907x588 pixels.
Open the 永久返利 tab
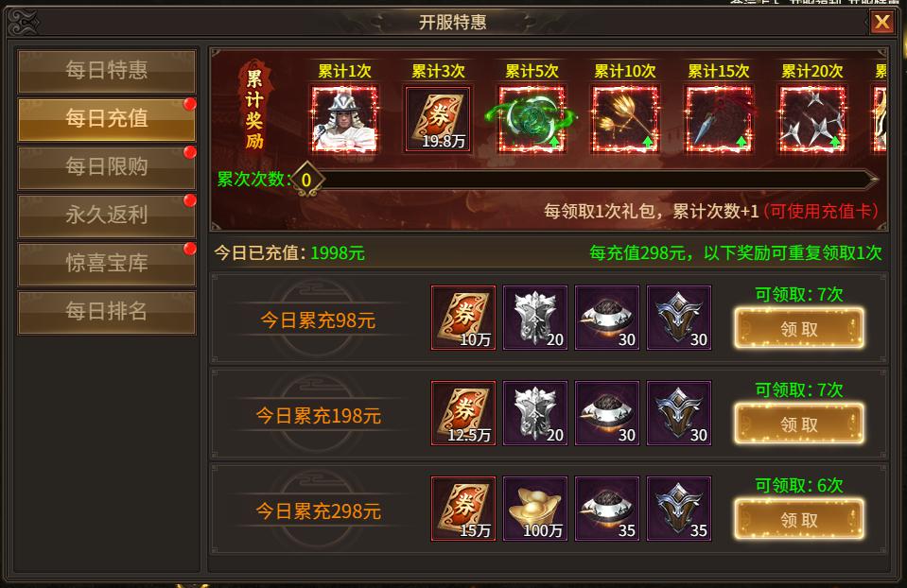point(107,216)
